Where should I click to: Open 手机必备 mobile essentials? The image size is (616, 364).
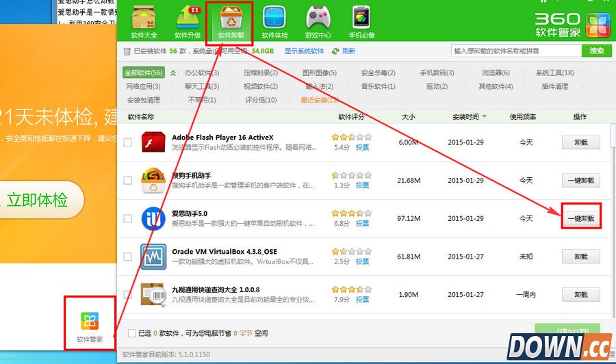pyautogui.click(x=361, y=22)
